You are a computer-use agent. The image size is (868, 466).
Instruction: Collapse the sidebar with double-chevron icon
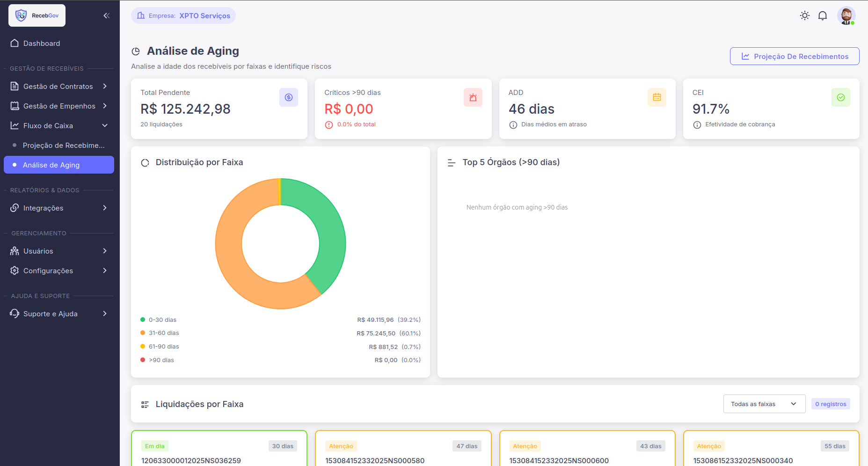(x=107, y=15)
